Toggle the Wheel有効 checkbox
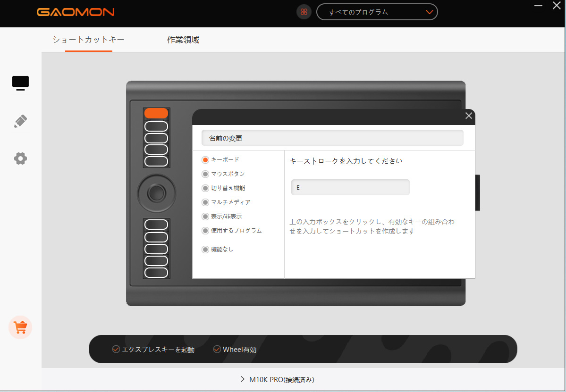Image resolution: width=566 pixels, height=392 pixels. (x=217, y=350)
